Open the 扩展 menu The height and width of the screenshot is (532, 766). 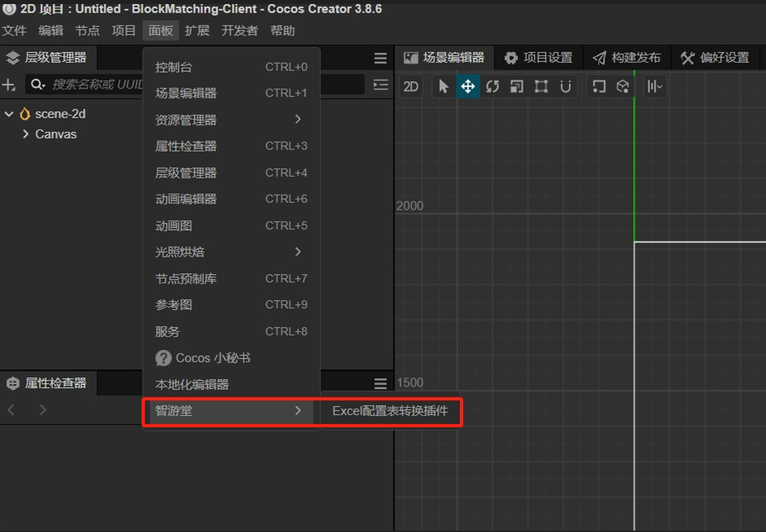click(197, 31)
